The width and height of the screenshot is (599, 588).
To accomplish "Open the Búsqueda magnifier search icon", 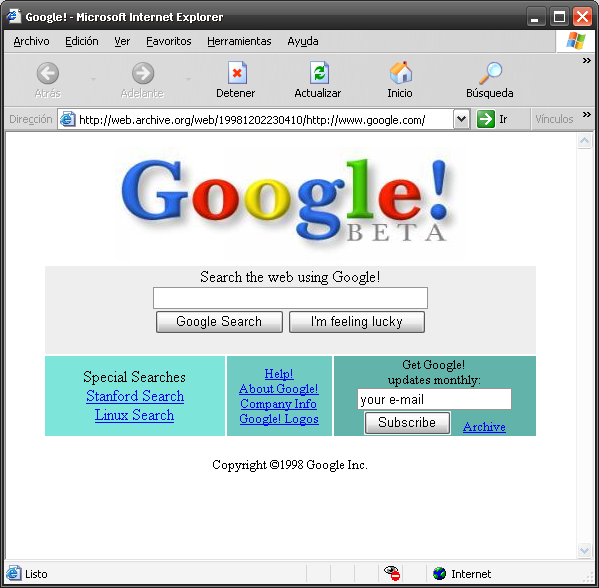I will point(491,73).
